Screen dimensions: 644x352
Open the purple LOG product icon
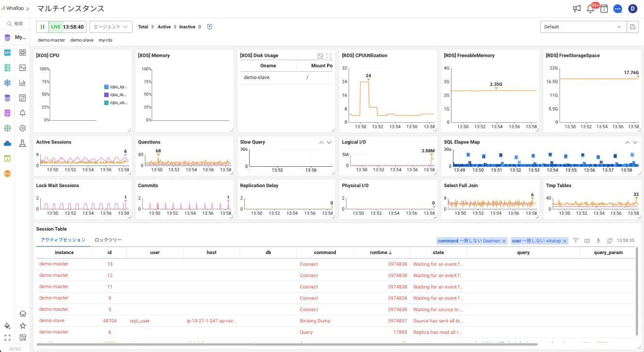coord(7,113)
